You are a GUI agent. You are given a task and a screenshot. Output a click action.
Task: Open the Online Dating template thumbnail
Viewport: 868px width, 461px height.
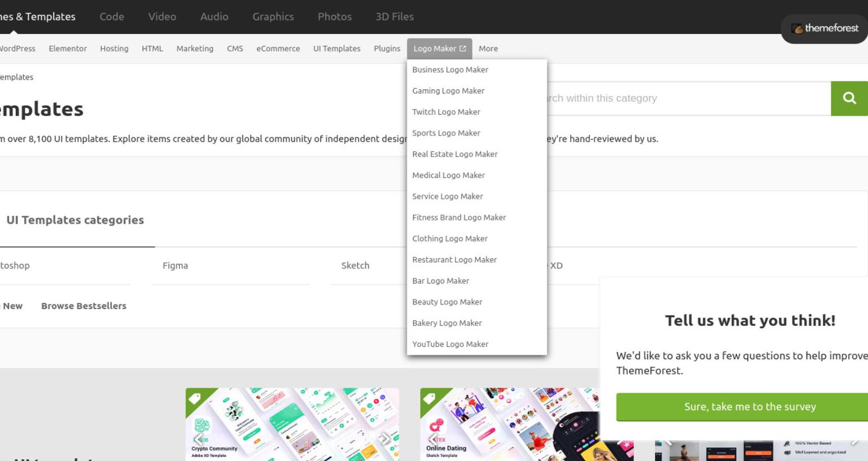(527, 424)
